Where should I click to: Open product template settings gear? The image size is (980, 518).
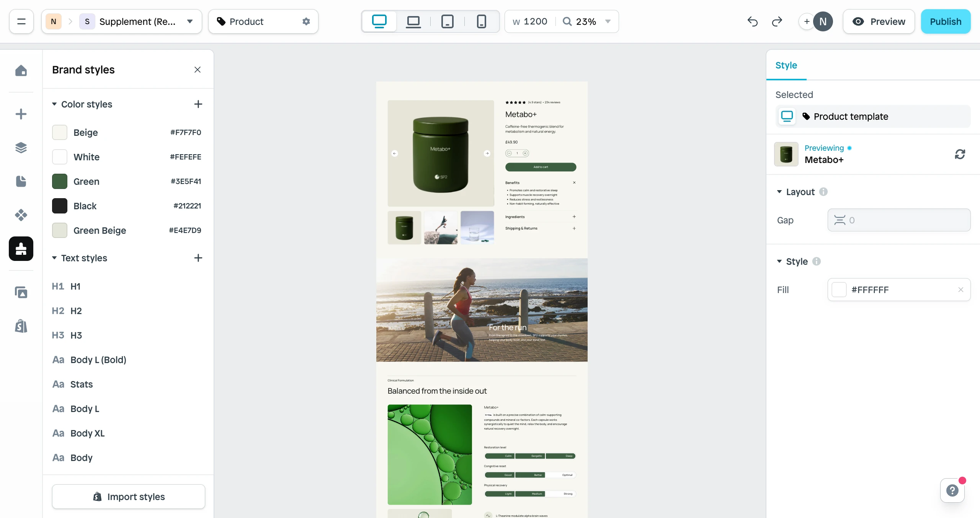pos(306,21)
